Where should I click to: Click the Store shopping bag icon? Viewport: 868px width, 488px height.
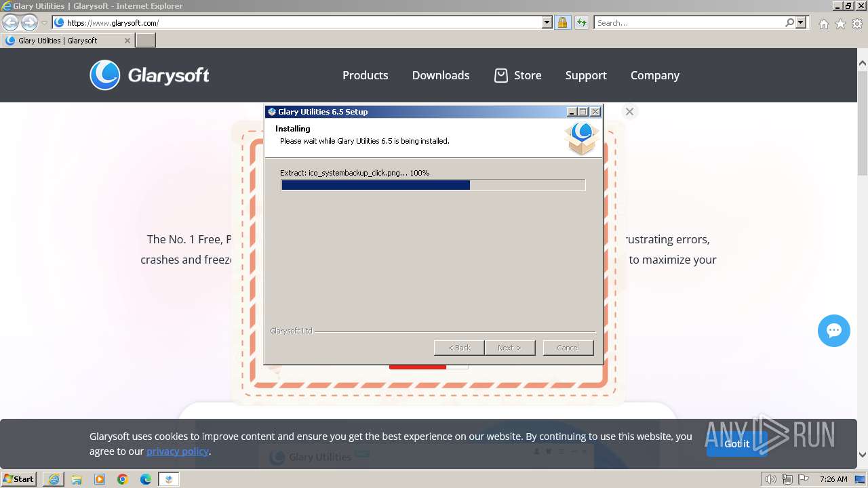click(500, 75)
